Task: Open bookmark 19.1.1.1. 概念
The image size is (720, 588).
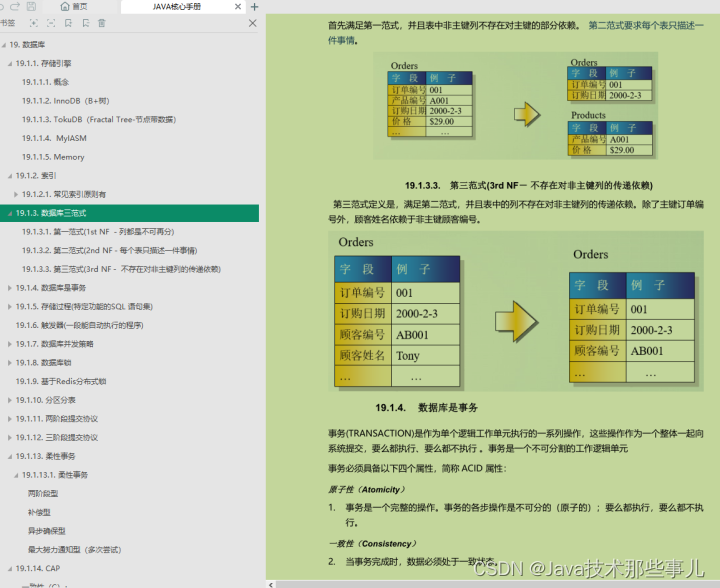Action: [45, 82]
